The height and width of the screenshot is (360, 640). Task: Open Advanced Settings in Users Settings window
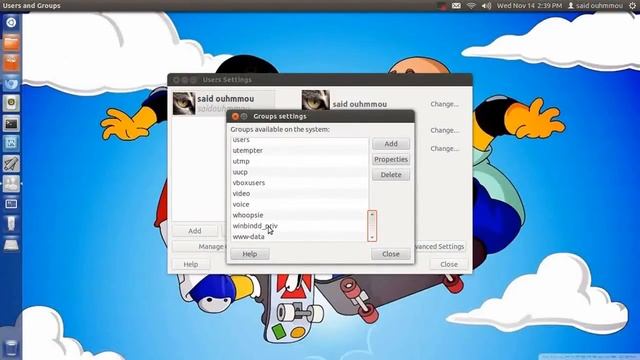[440, 247]
